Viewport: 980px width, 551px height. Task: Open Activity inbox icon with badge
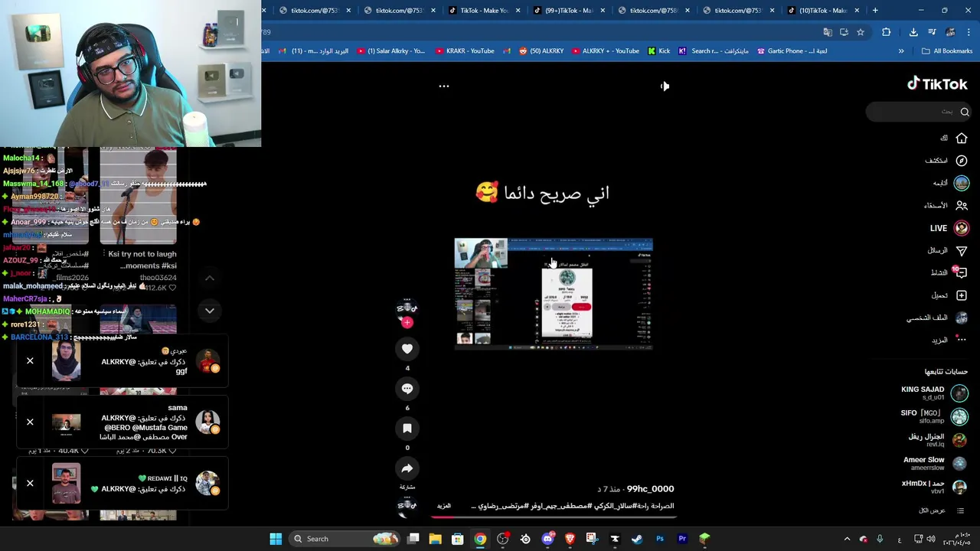pos(961,272)
